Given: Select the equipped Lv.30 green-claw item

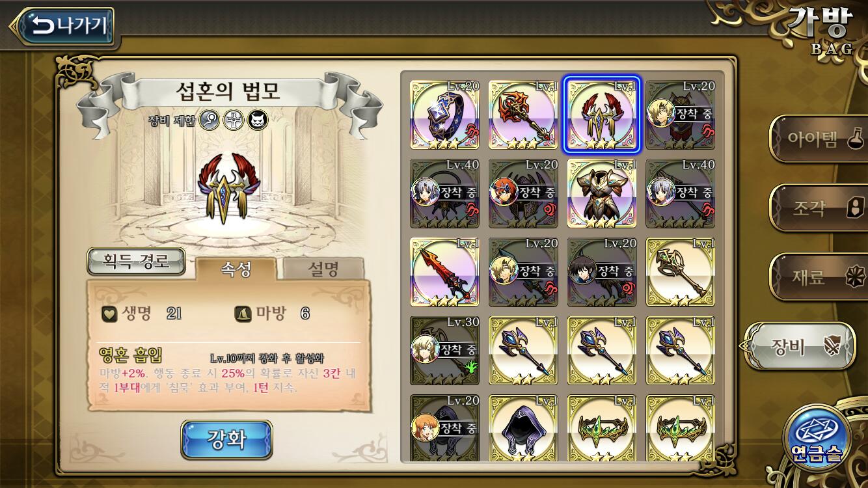Looking at the screenshot, I should [444, 351].
